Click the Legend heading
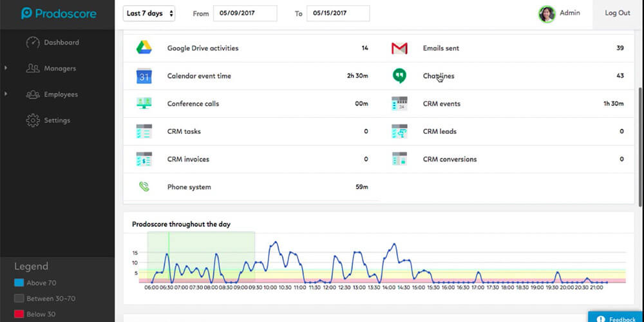 31,266
